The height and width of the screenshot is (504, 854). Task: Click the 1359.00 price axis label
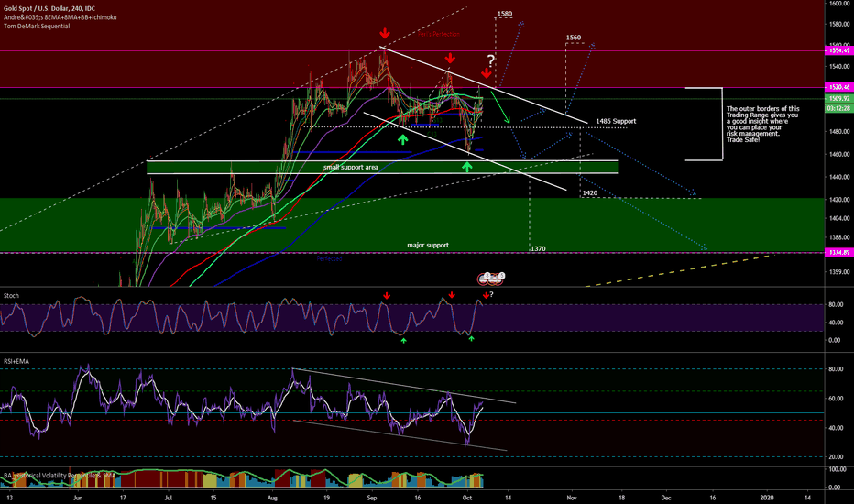tap(839, 272)
